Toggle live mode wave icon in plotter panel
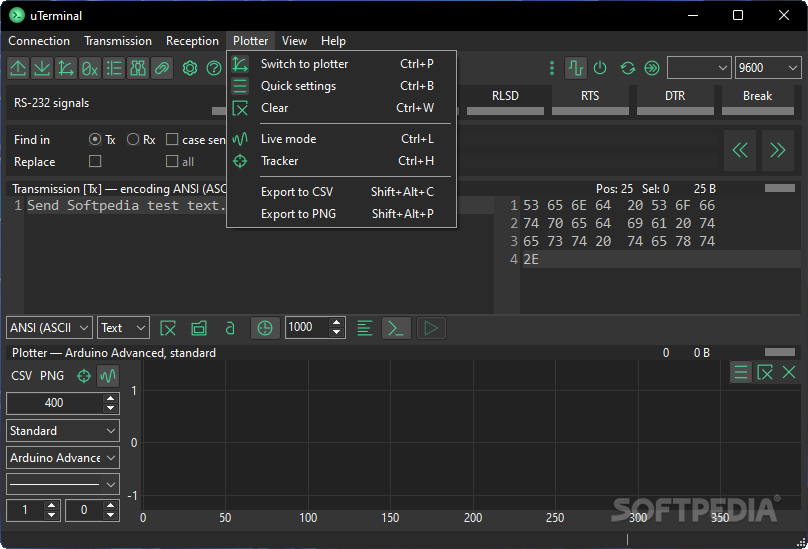808x549 pixels. pos(108,376)
